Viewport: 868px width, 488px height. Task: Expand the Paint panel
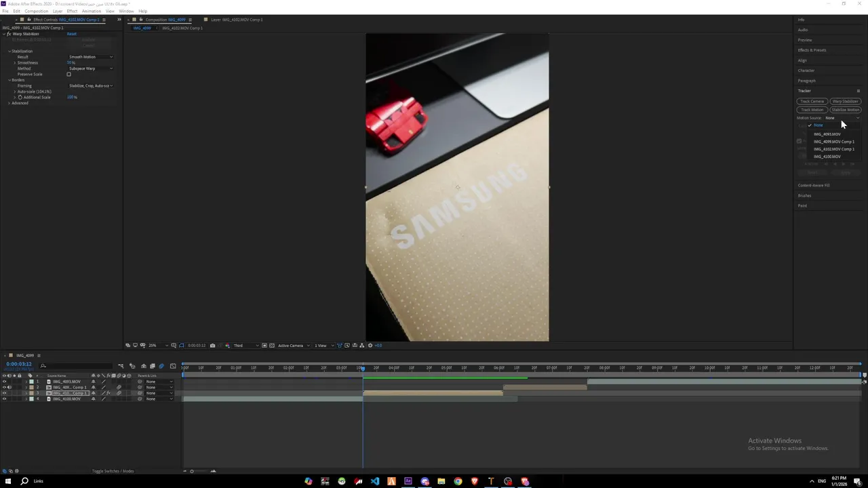[802, 205]
